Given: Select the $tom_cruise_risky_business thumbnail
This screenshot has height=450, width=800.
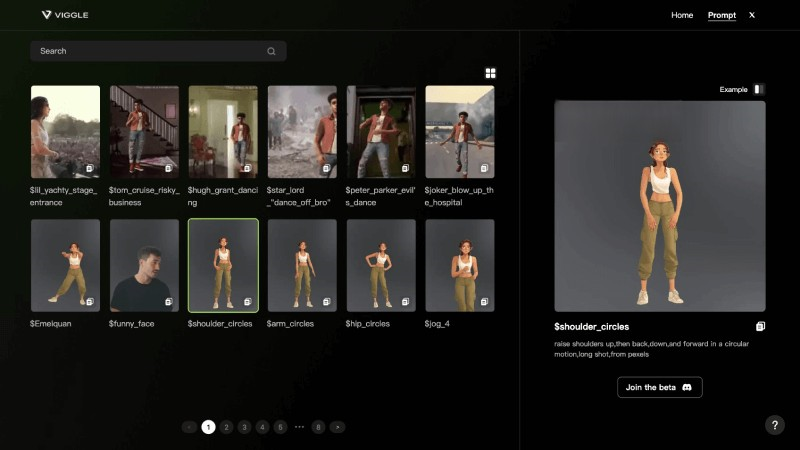Looking at the screenshot, I should pos(144,131).
